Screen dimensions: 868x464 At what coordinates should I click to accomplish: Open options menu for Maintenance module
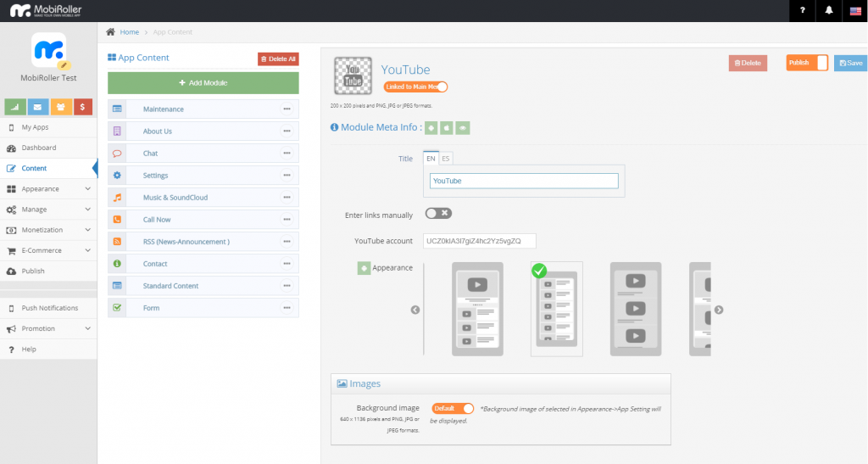coord(287,109)
